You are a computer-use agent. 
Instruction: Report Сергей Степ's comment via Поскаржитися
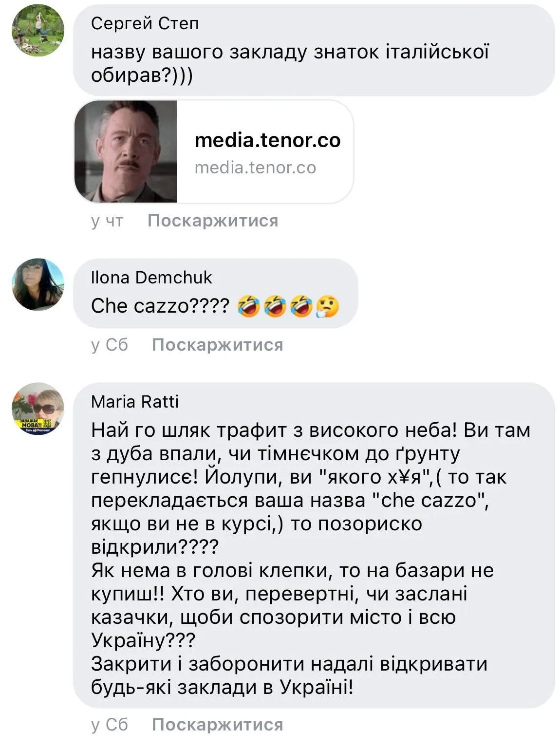pos(213,221)
